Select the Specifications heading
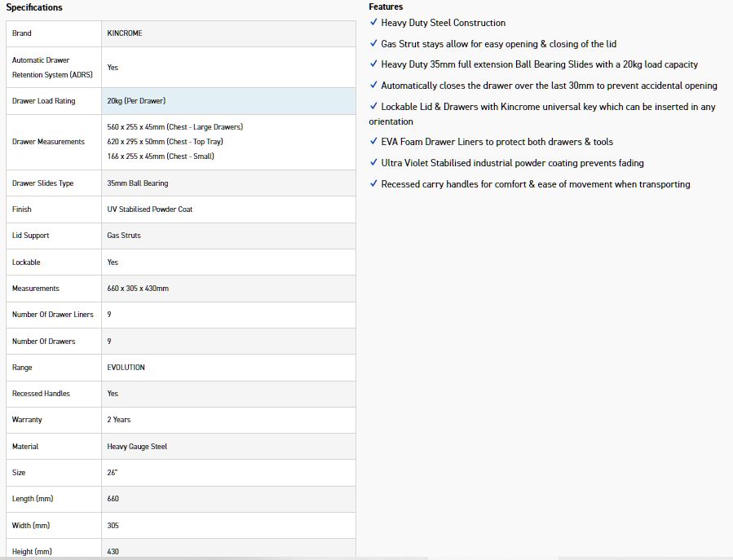 coord(34,7)
